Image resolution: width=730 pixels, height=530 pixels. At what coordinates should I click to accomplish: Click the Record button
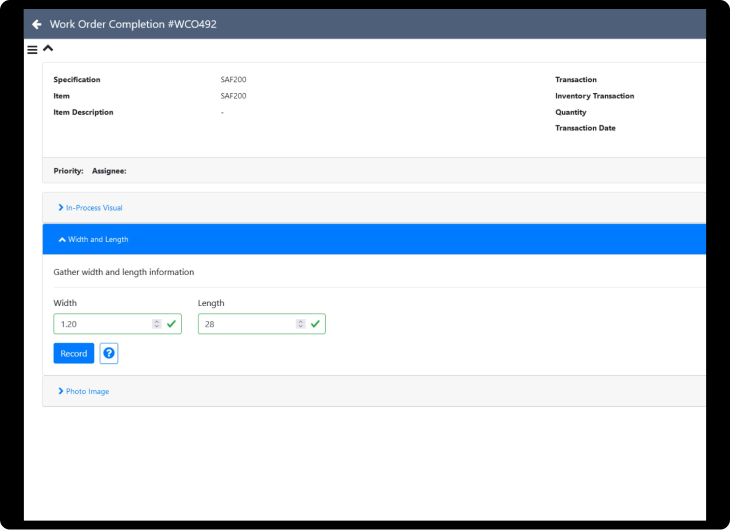[x=74, y=353]
